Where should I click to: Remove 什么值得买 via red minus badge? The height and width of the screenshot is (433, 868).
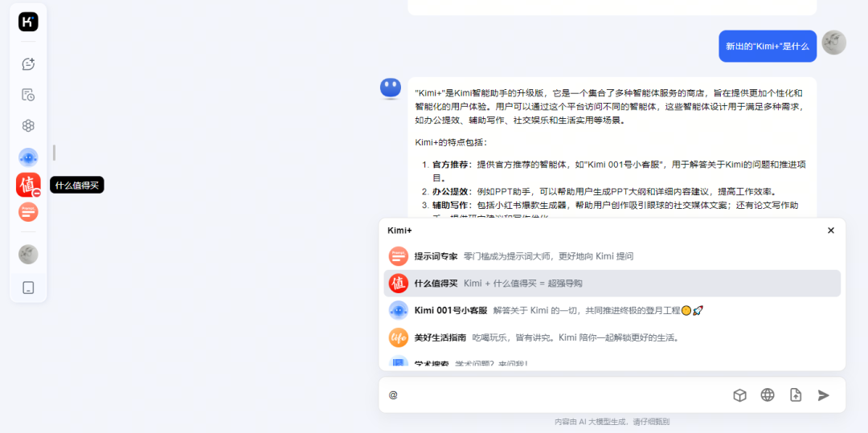coord(36,193)
